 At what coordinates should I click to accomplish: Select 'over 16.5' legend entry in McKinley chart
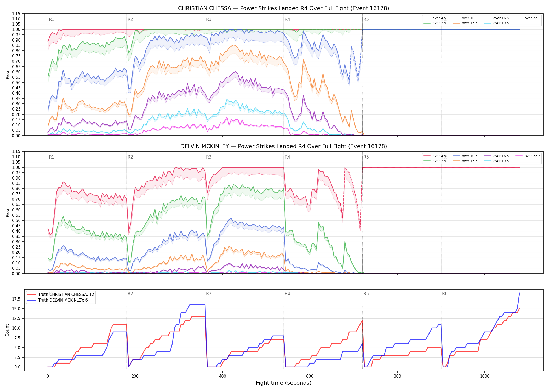click(x=496, y=156)
